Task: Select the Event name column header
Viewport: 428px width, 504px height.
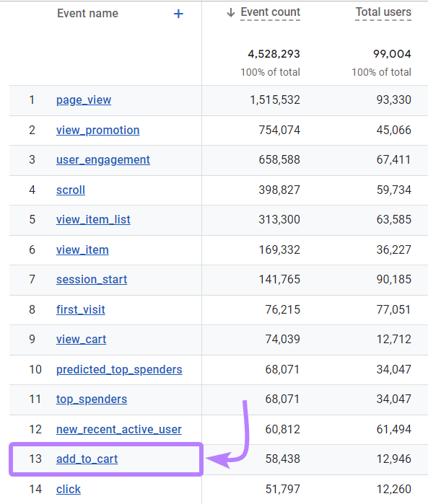Action: pos(87,14)
